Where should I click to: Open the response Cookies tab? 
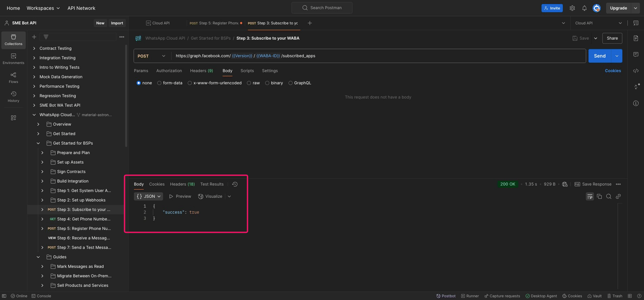coord(157,184)
